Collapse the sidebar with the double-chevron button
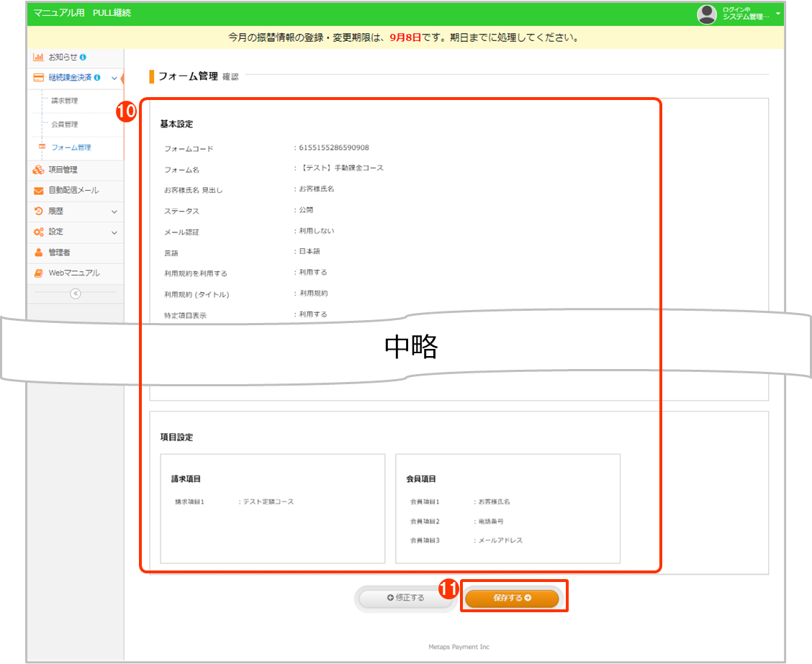This screenshot has width=812, height=664. tap(75, 293)
